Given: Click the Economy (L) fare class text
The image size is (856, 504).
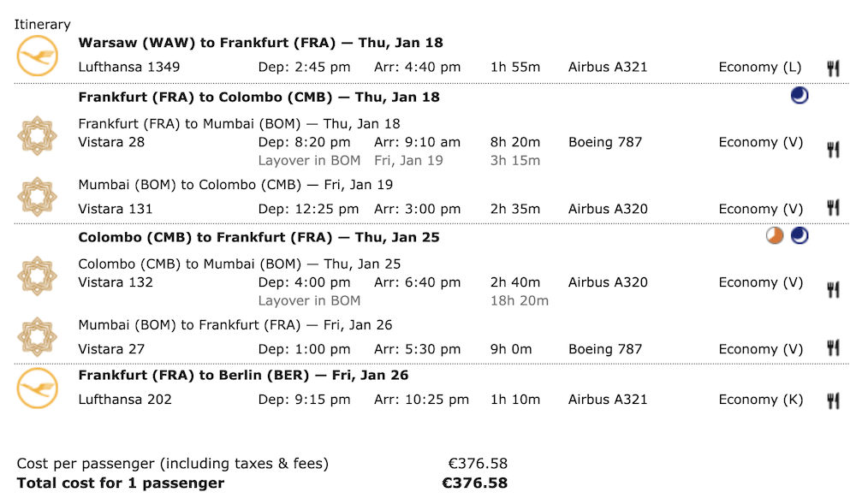Looking at the screenshot, I should [x=760, y=67].
